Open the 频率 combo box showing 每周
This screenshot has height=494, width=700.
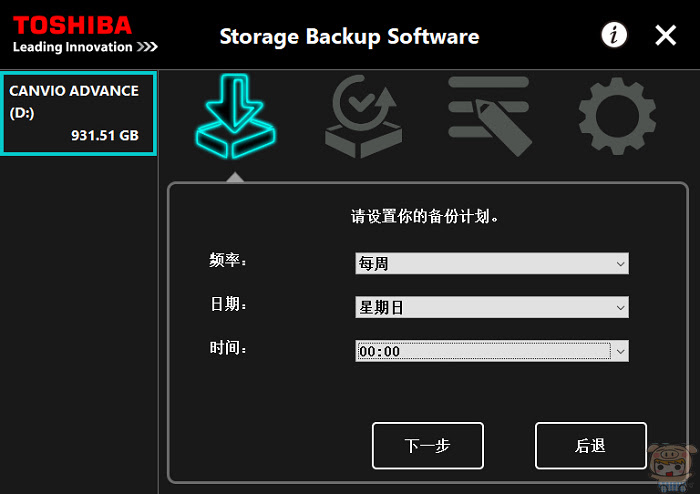click(492, 263)
